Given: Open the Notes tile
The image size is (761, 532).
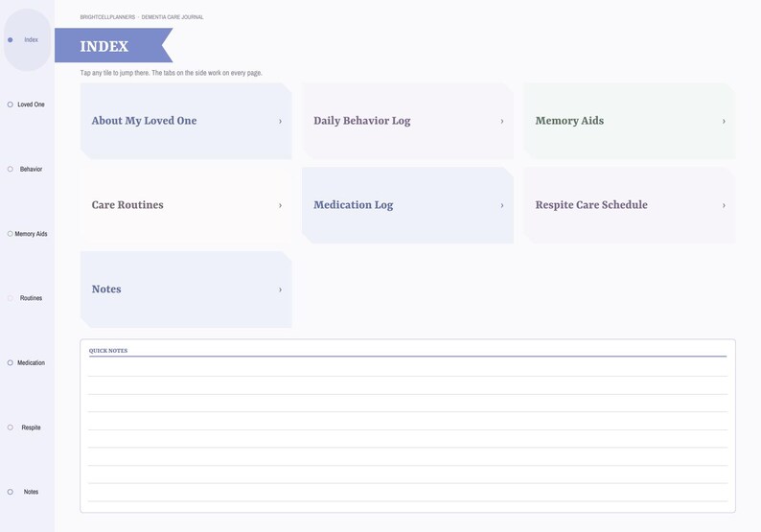Looking at the screenshot, I should 186,289.
